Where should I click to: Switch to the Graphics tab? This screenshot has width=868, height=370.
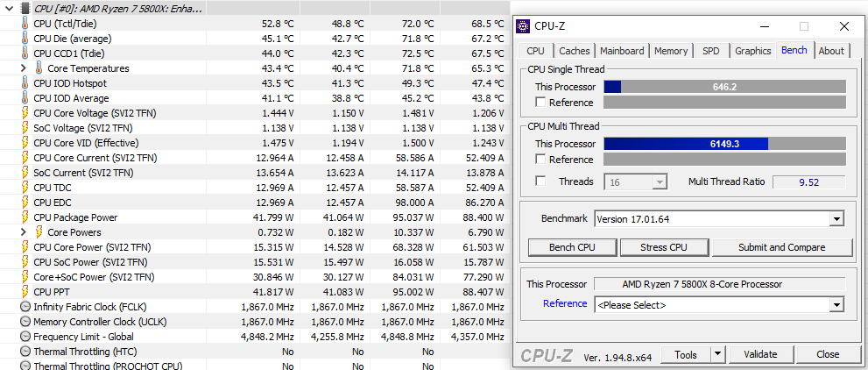753,51
